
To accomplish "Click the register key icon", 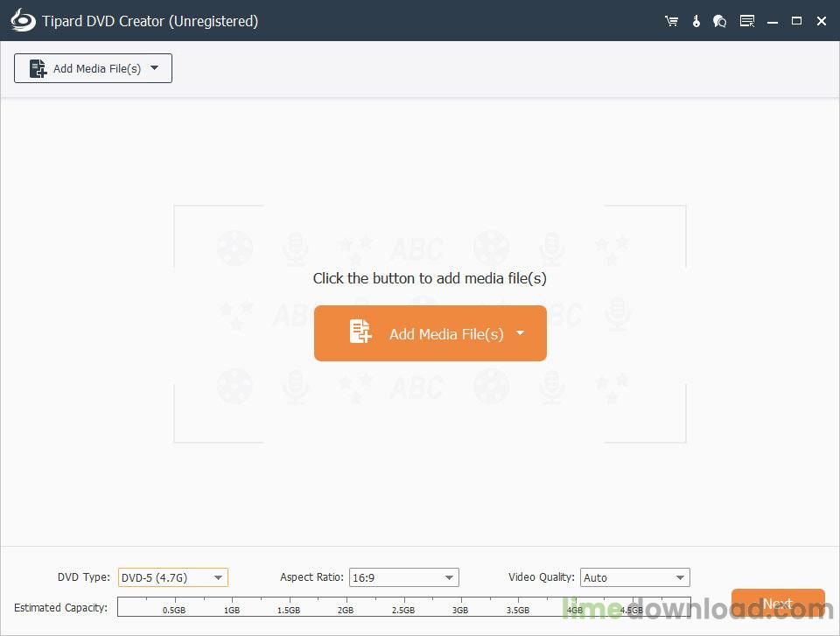I will click(x=696, y=21).
